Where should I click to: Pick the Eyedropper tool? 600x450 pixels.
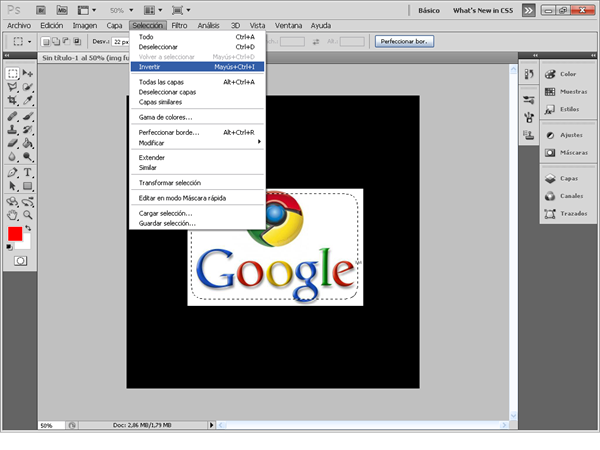[28, 101]
